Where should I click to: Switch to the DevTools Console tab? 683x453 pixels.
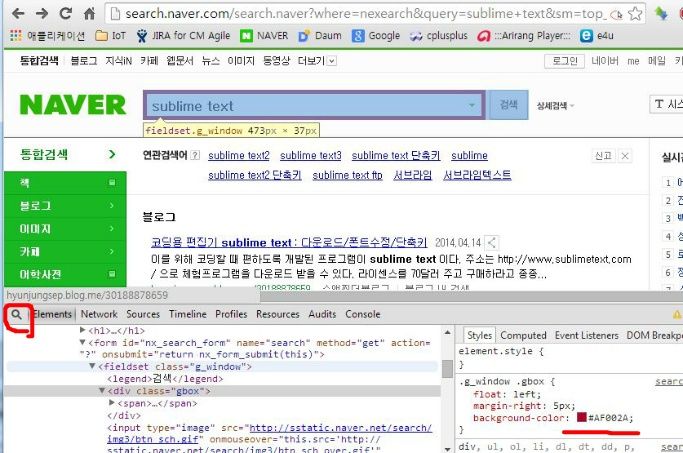click(363, 314)
